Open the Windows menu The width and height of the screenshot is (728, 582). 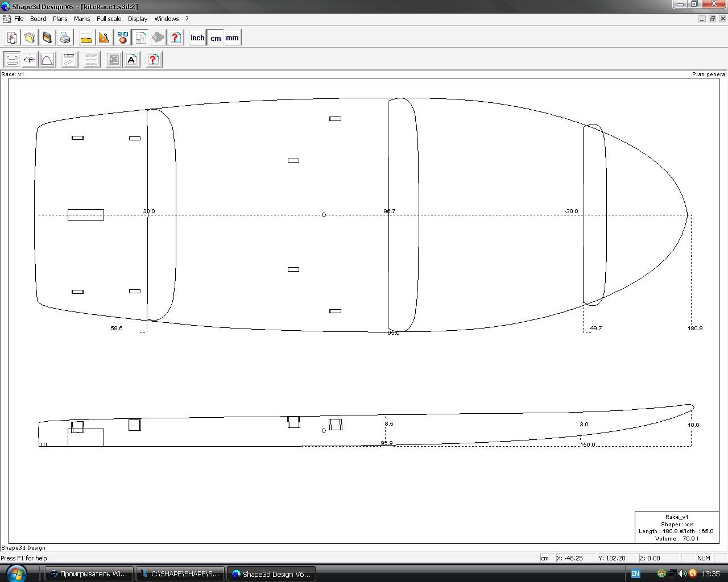[x=167, y=19]
